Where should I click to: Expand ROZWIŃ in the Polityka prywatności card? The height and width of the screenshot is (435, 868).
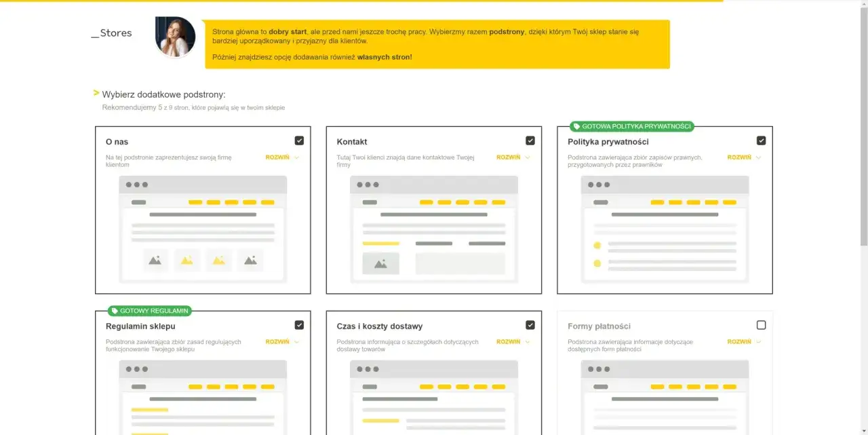click(744, 157)
